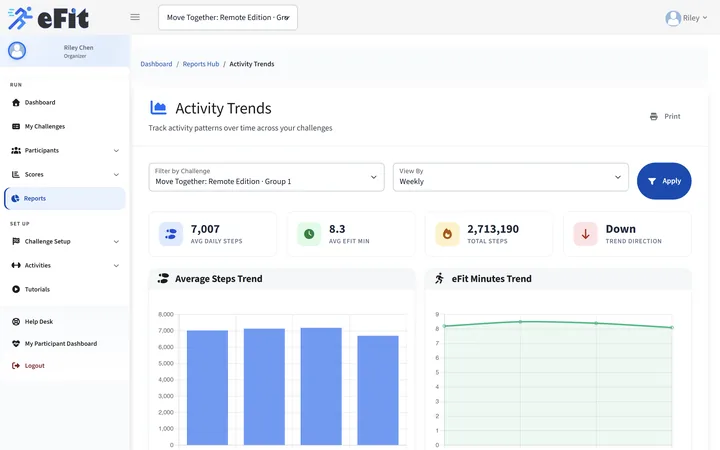Click the Avg eFit Min clock icon
Screen dimensions: 720x450
(x=309, y=234)
